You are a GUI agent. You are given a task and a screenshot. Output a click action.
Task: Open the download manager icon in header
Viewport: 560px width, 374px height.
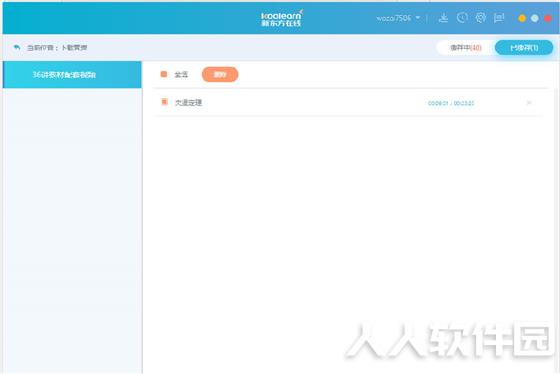(x=443, y=18)
